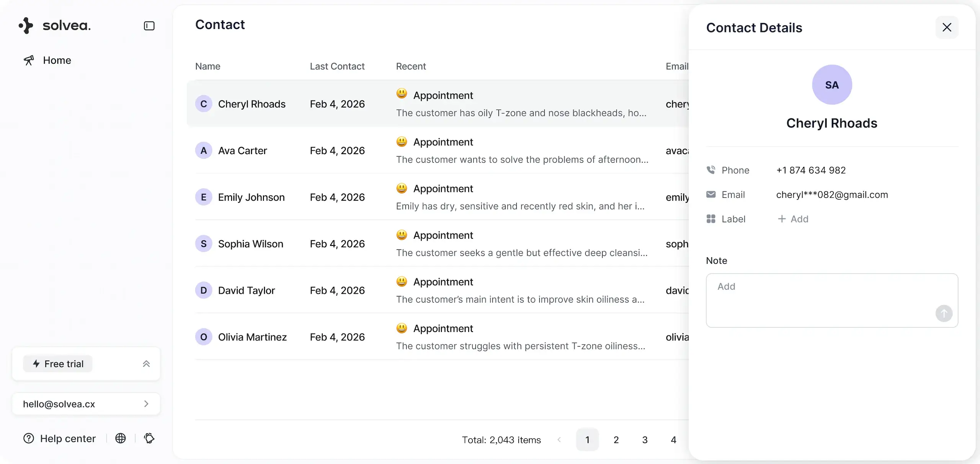Click summary about oily T-zone and blackheads
This screenshot has height=464, width=980.
[521, 113]
